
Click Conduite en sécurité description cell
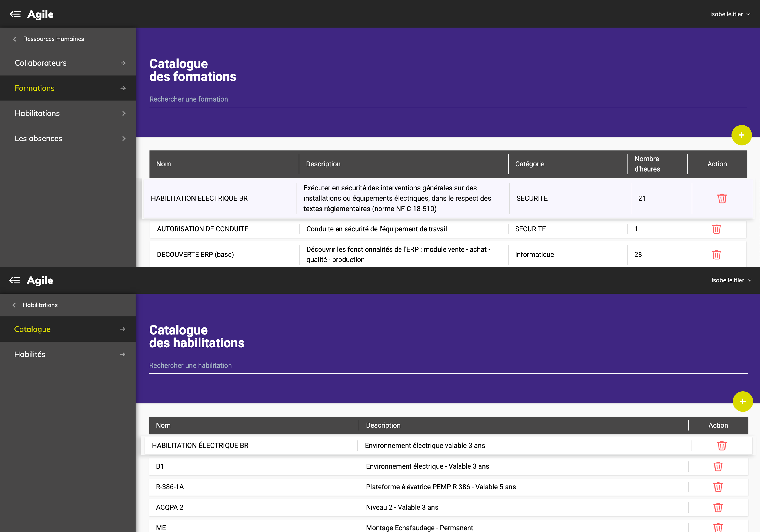[376, 229]
